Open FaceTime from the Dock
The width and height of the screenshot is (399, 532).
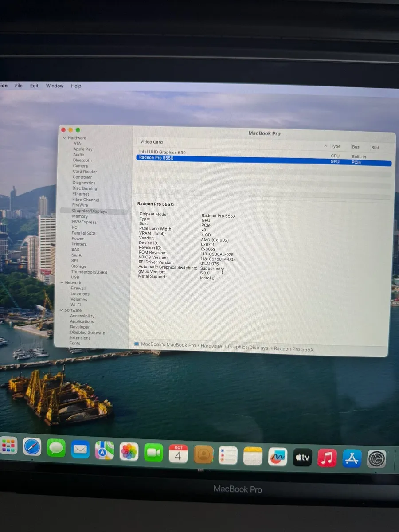tap(153, 452)
